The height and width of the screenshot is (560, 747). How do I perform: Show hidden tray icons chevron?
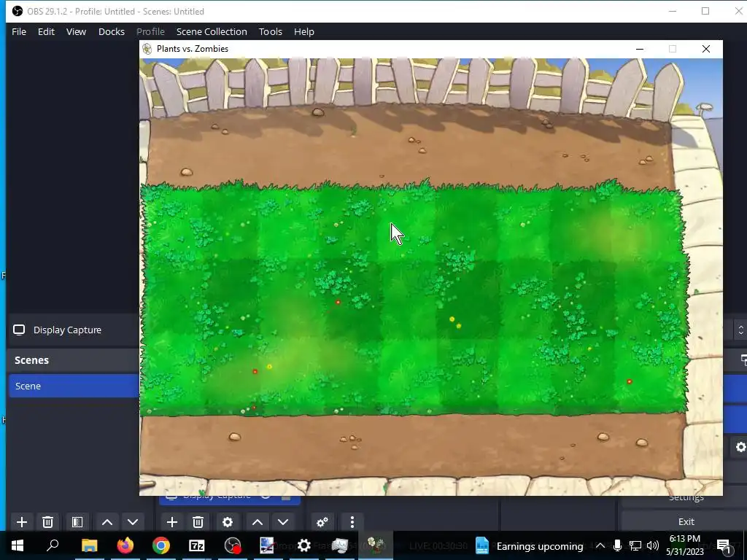[600, 545]
